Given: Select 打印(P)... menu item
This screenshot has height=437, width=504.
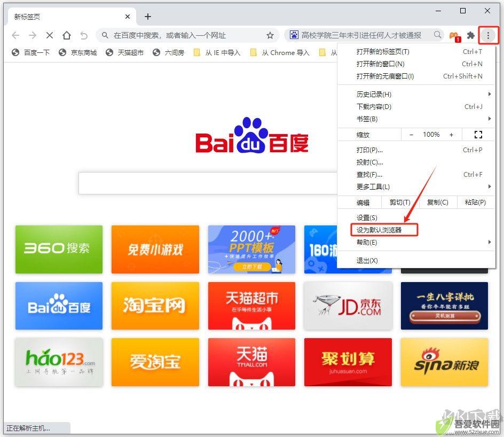Looking at the screenshot, I should [x=416, y=150].
